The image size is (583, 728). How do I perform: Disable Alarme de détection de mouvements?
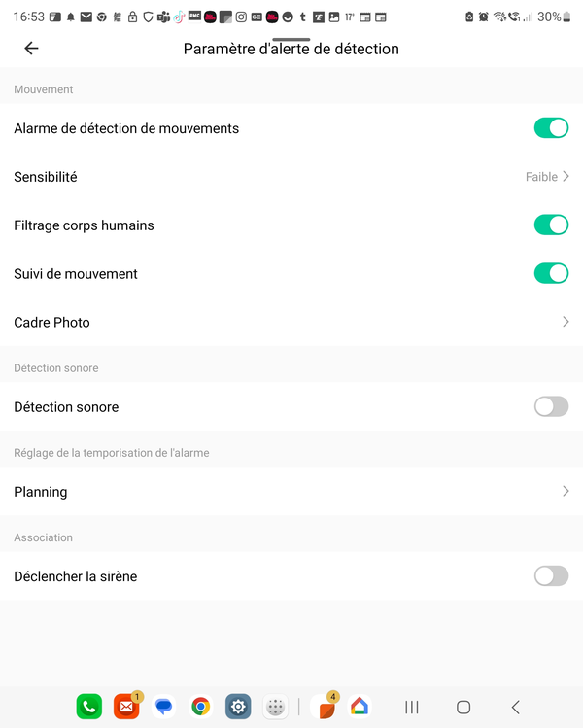[x=551, y=128]
